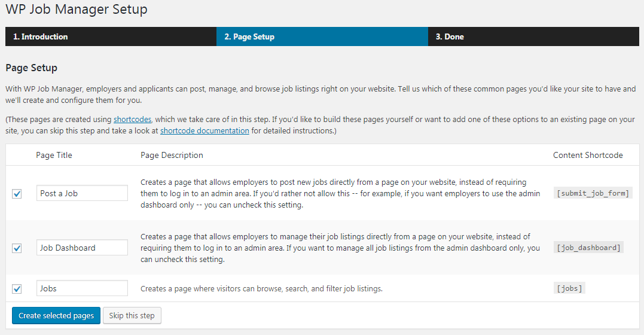Click the WP Job Manager Setup heading

click(77, 9)
